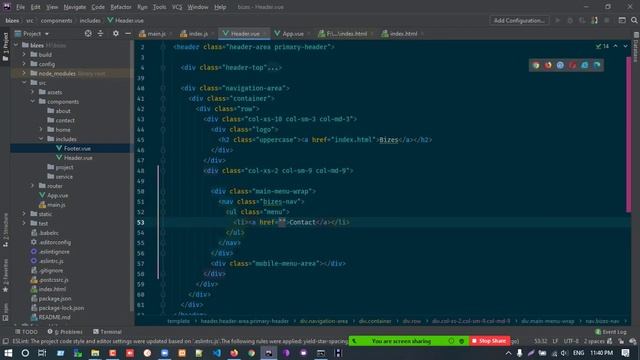Open Firefox from the taskbar
The image size is (640, 360).
click(x=234, y=353)
